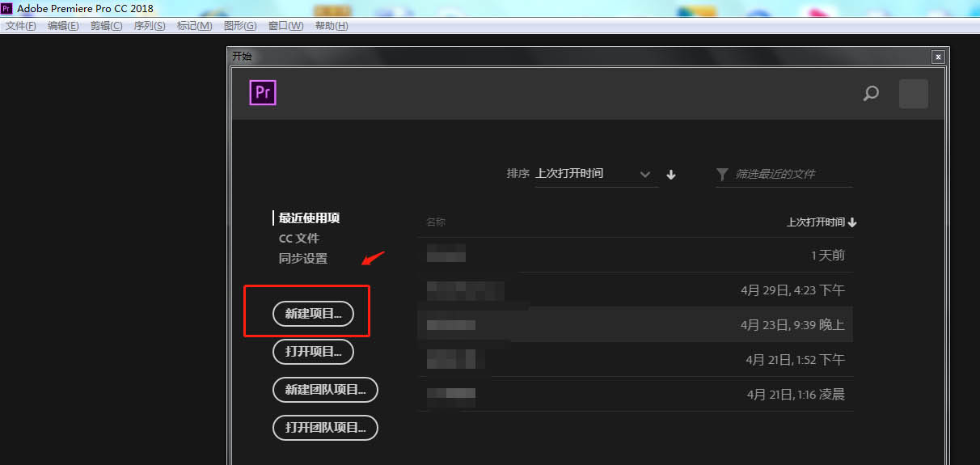Screen dimensions: 980x465
Task: Select CC 文件 in the sidebar
Action: coord(299,239)
